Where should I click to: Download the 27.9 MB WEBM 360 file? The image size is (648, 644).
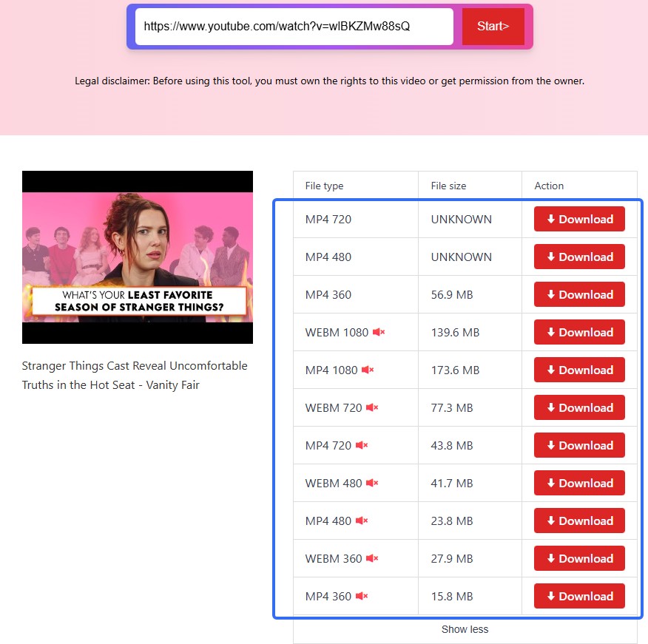tap(579, 559)
